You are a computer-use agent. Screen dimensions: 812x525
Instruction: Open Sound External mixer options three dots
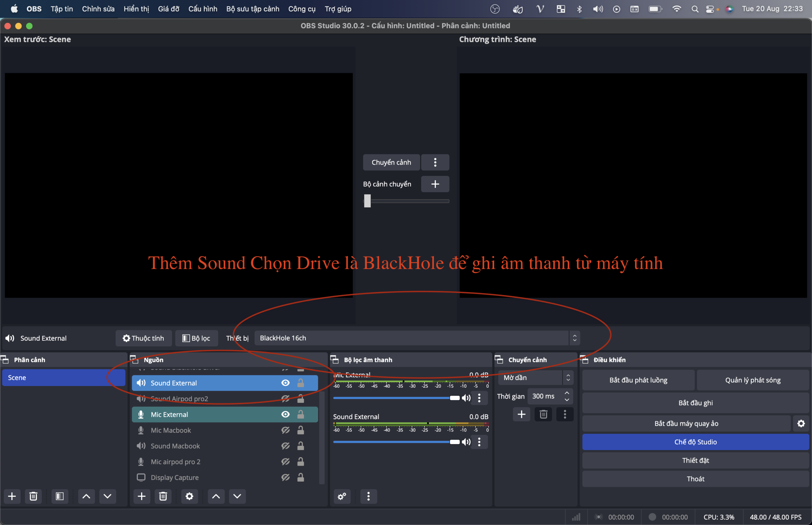click(x=479, y=442)
